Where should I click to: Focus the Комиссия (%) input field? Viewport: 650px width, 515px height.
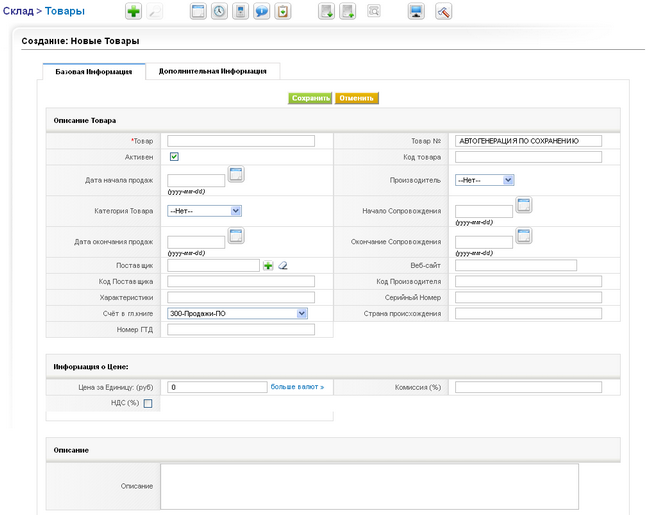point(529,387)
